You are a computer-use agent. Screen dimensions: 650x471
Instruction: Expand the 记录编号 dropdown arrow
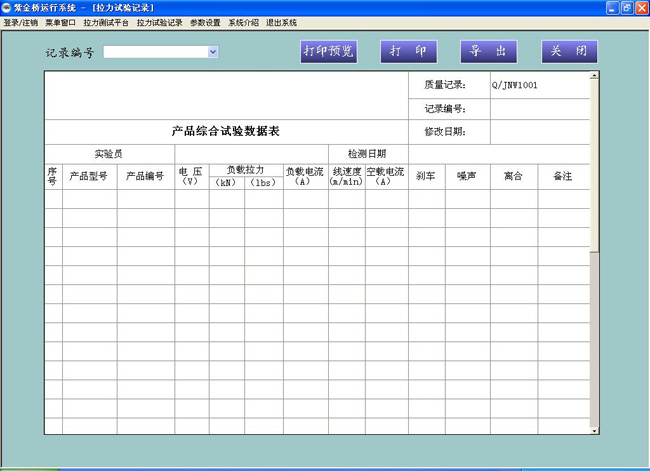click(213, 52)
